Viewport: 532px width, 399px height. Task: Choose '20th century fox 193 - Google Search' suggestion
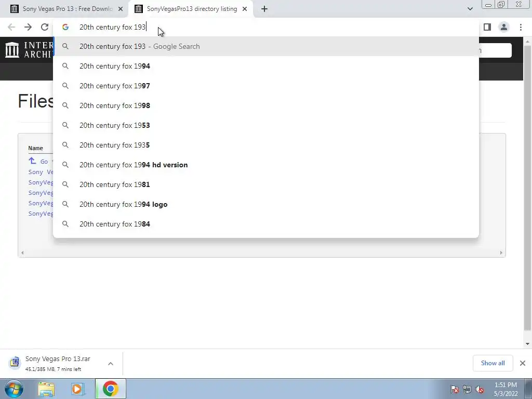click(x=266, y=46)
